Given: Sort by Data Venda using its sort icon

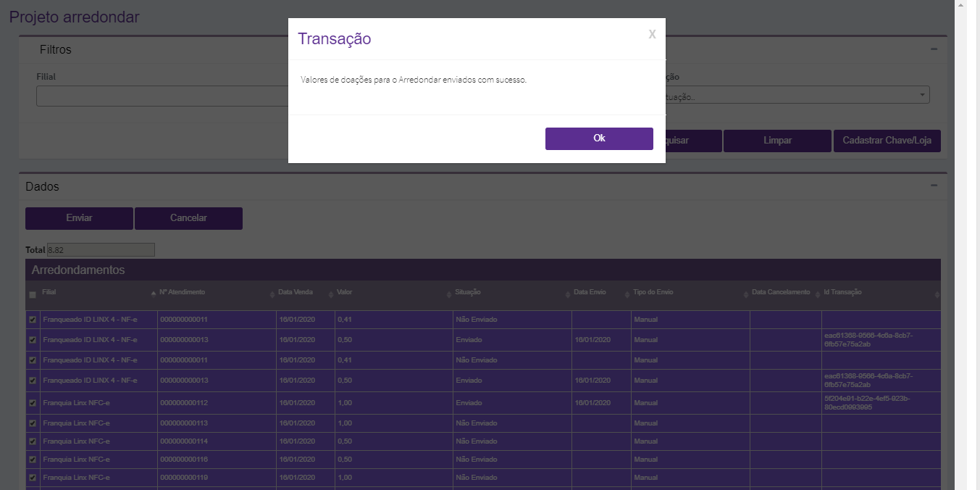Looking at the screenshot, I should tap(330, 295).
